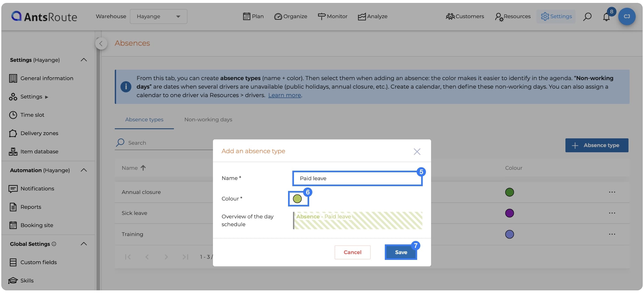This screenshot has width=644, height=293.
Task: Go to the previous page
Action: pyautogui.click(x=147, y=257)
